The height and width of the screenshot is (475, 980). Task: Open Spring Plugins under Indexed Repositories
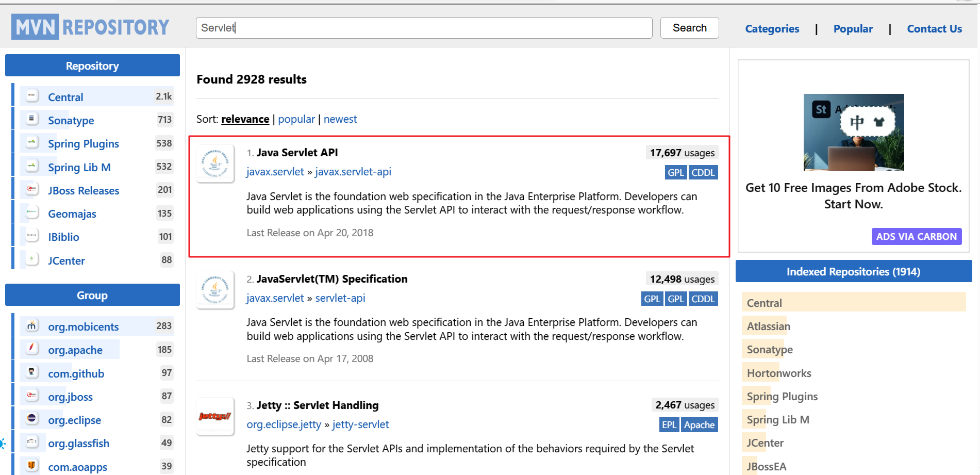coord(782,397)
